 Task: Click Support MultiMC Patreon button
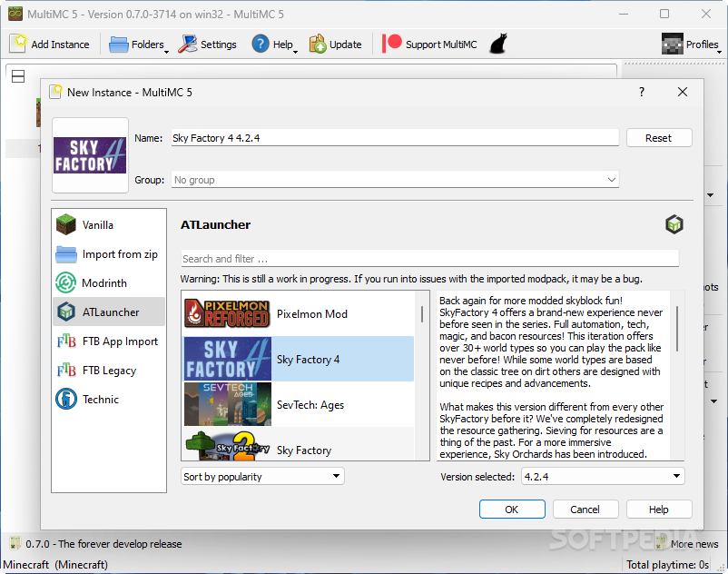(429, 45)
